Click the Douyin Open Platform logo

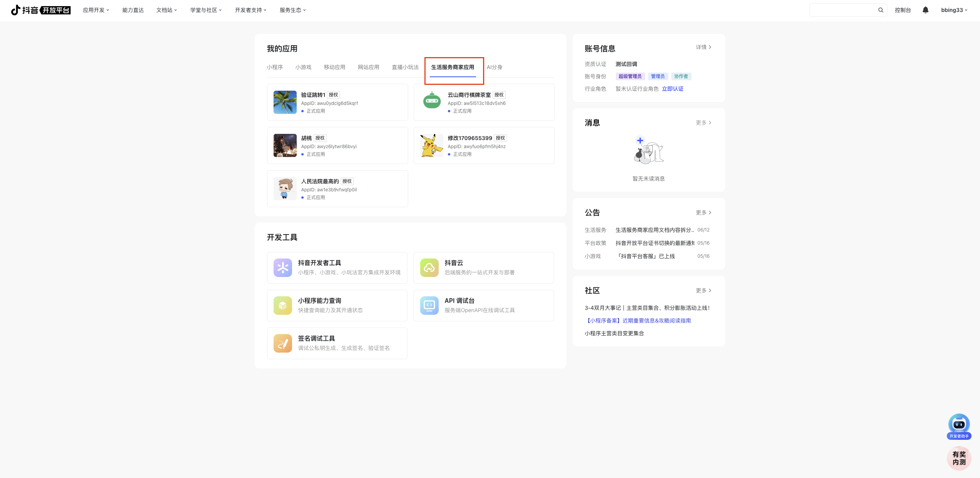pos(41,10)
